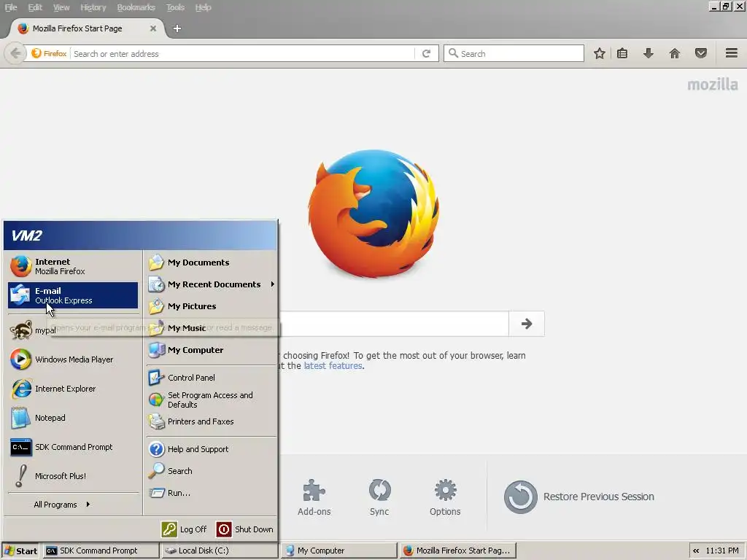Switch to Local Disk (C:) taskbar window
Image resolution: width=747 pixels, height=560 pixels.
(220, 551)
